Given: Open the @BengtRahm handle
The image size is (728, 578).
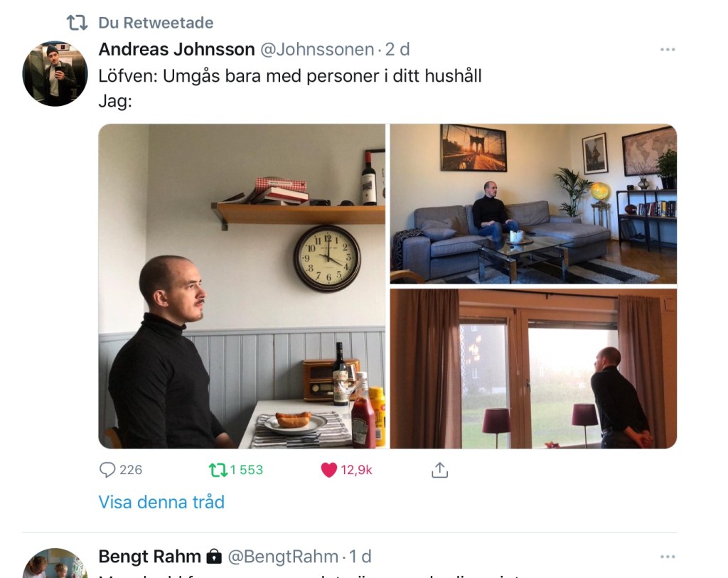Looking at the screenshot, I should 283,556.
